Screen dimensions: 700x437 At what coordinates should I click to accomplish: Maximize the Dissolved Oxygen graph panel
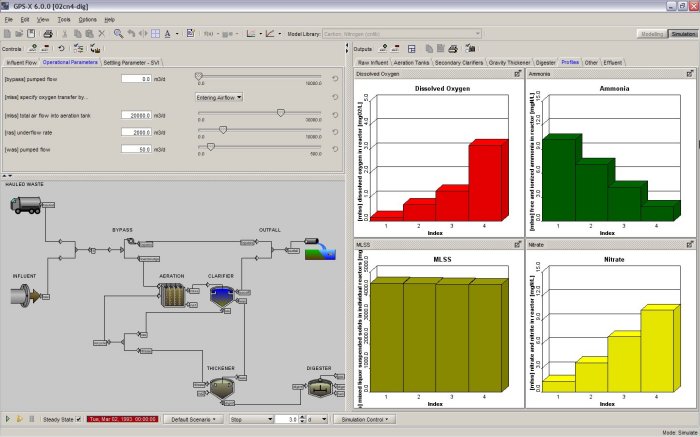pyautogui.click(x=517, y=74)
